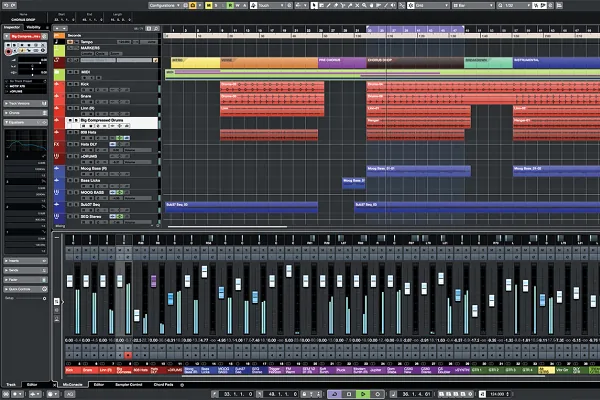
Task: Solo the Snare track in track list
Action: tap(76, 96)
